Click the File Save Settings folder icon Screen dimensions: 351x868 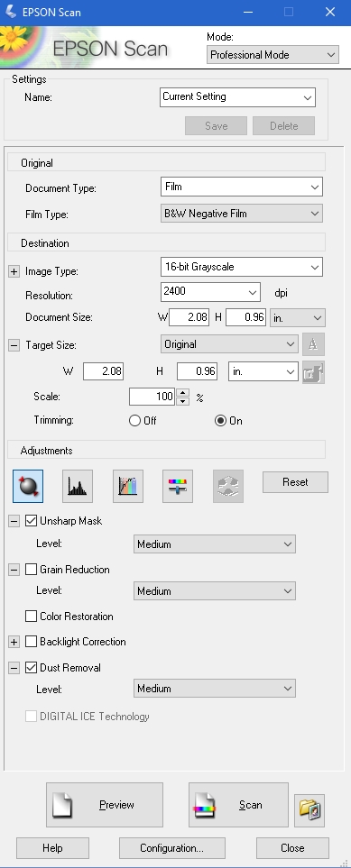(x=309, y=810)
